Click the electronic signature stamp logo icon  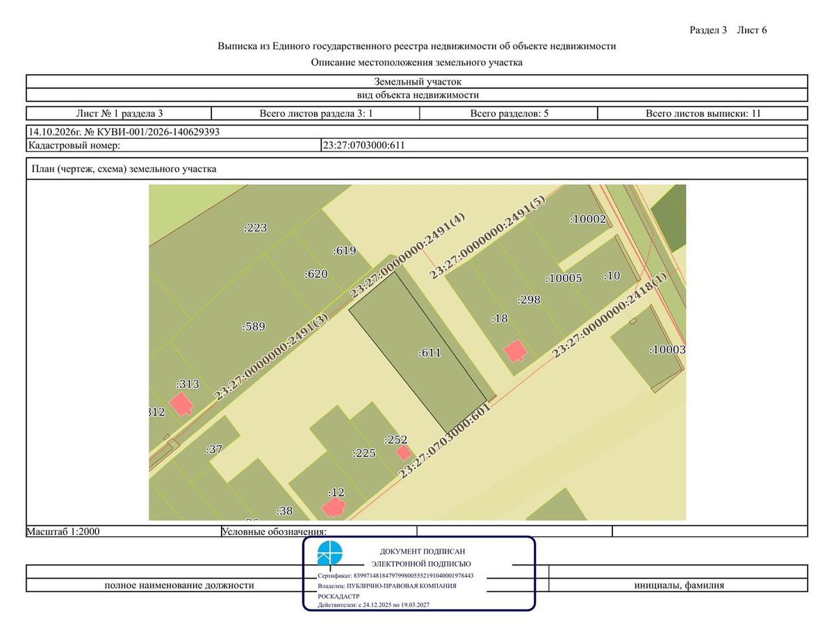pos(330,554)
